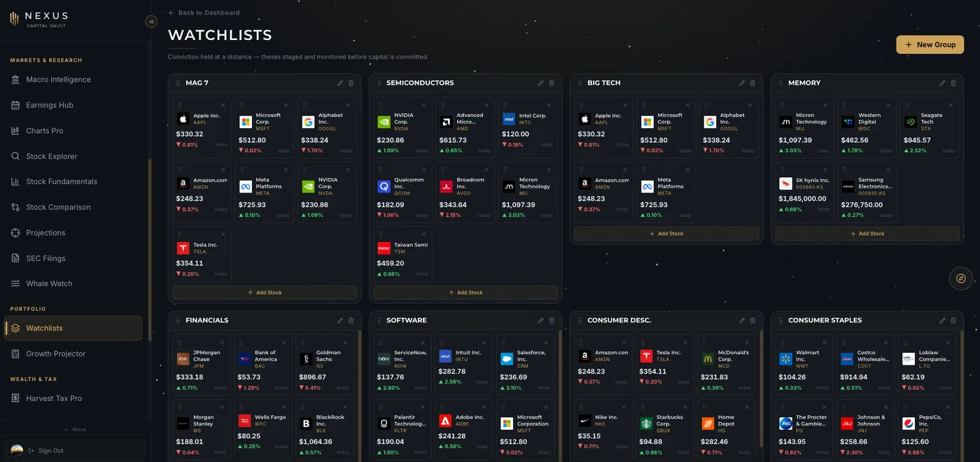Collapse the sidebar with the chevron button
This screenshot has width=980, height=462.
click(151, 22)
